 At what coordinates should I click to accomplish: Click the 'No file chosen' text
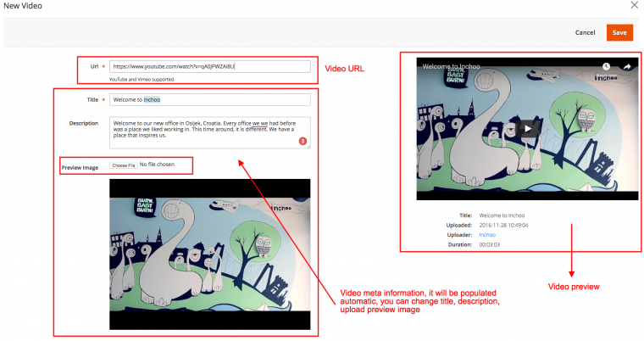click(157, 165)
